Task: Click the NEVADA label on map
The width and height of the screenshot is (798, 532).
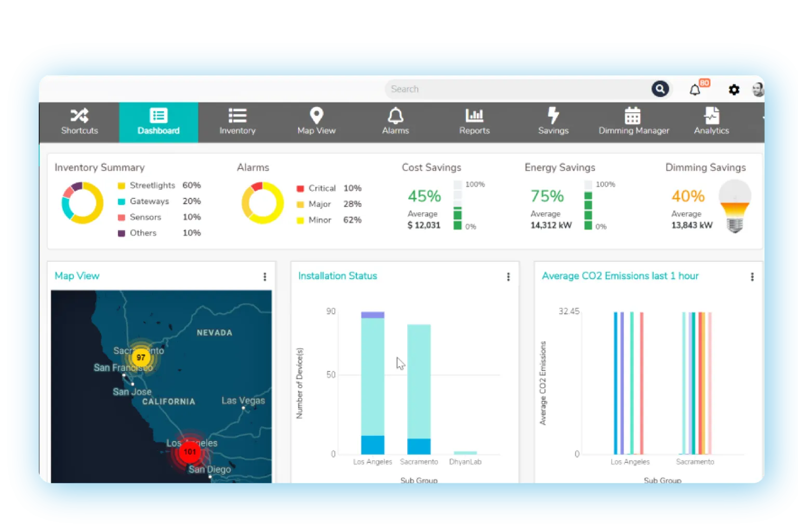Action: (215, 333)
